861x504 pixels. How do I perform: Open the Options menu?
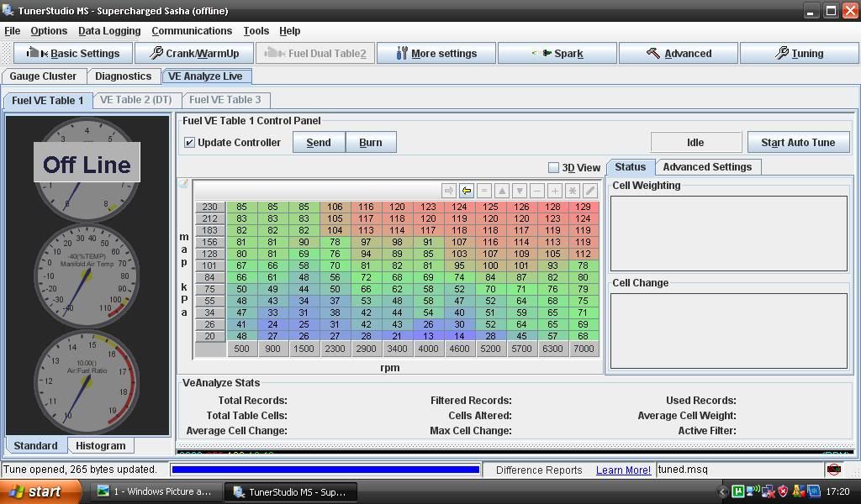pos(49,31)
